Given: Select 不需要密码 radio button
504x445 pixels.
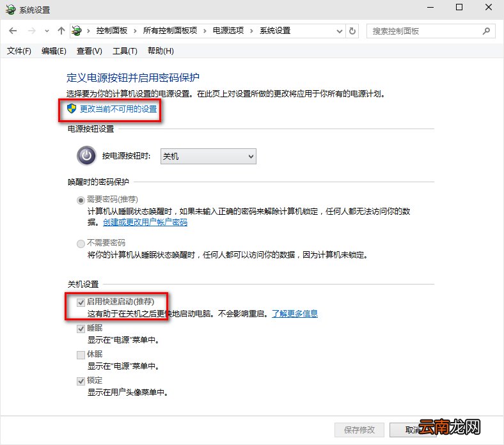Looking at the screenshot, I should [x=81, y=244].
